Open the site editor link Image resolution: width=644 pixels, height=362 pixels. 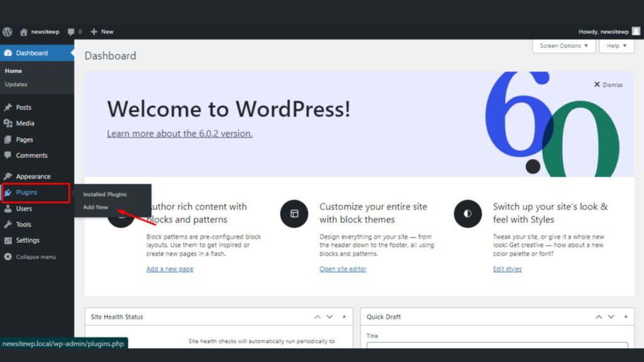click(x=343, y=269)
